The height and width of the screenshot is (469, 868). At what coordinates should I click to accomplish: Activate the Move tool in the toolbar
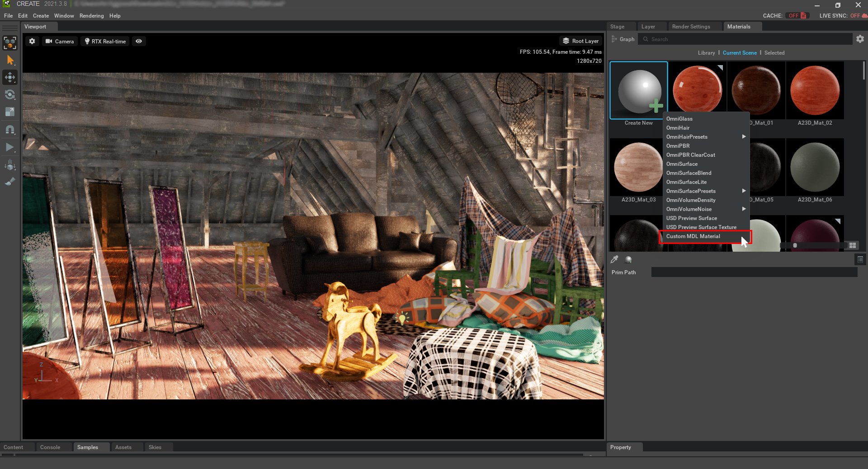(10, 77)
